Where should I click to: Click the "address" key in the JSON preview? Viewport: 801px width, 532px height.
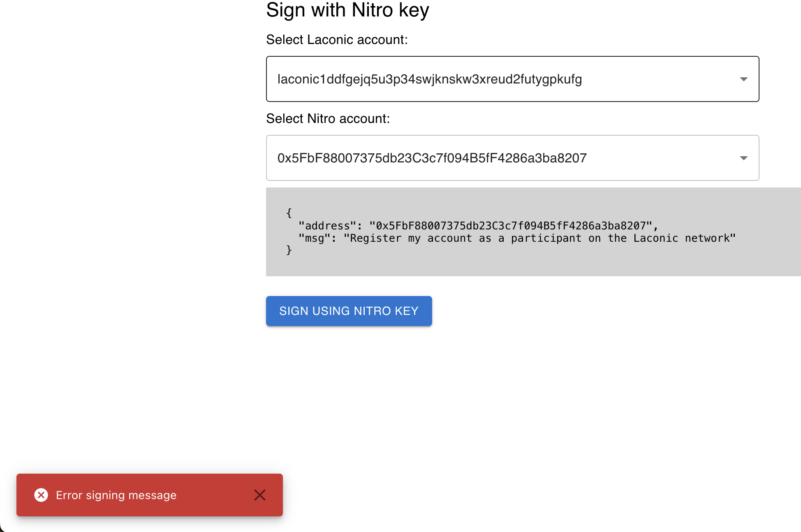pos(327,226)
